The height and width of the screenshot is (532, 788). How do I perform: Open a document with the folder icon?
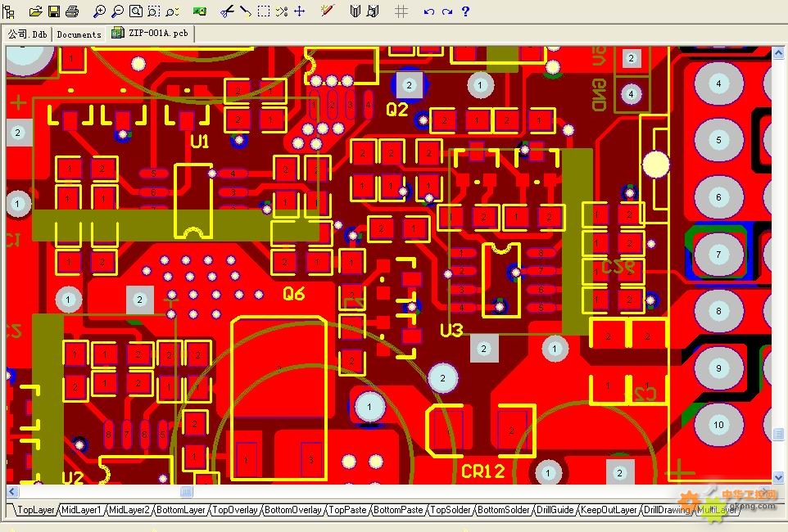pos(35,11)
